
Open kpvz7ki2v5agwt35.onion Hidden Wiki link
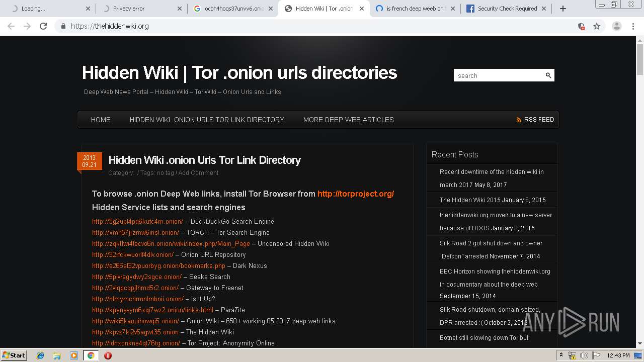[x=135, y=332]
